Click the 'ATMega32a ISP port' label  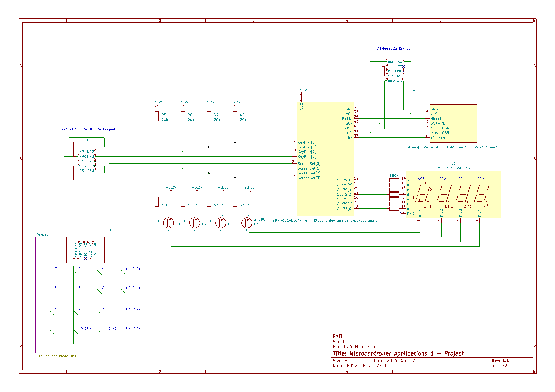(x=395, y=49)
